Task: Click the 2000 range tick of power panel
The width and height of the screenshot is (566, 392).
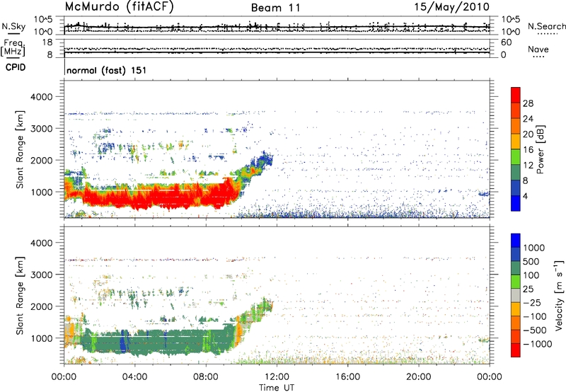Action: [42, 160]
